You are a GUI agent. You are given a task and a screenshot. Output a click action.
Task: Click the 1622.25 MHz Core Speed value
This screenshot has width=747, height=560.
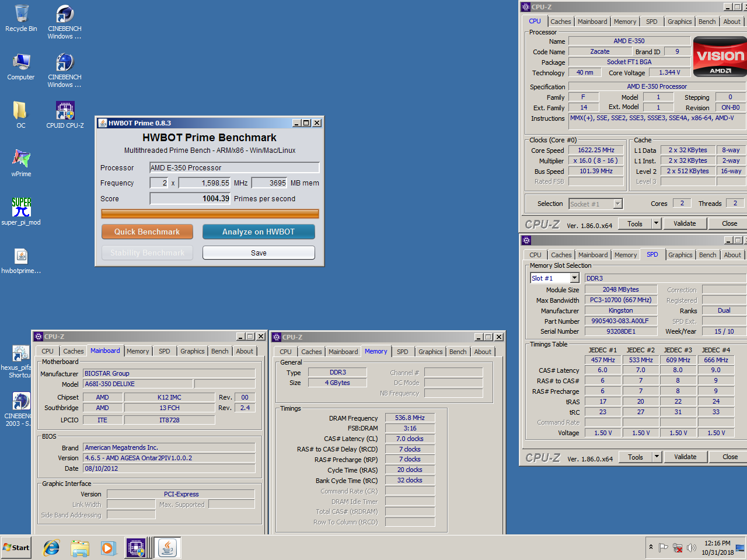(596, 150)
